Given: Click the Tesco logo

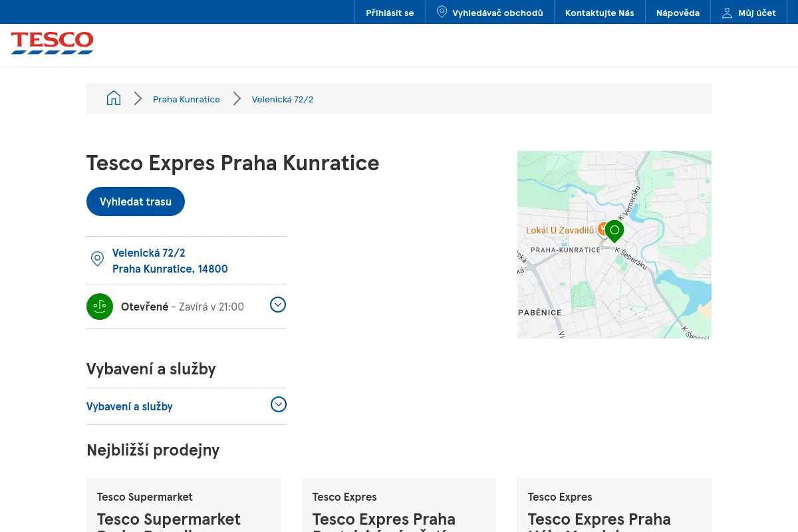Looking at the screenshot, I should click(52, 43).
